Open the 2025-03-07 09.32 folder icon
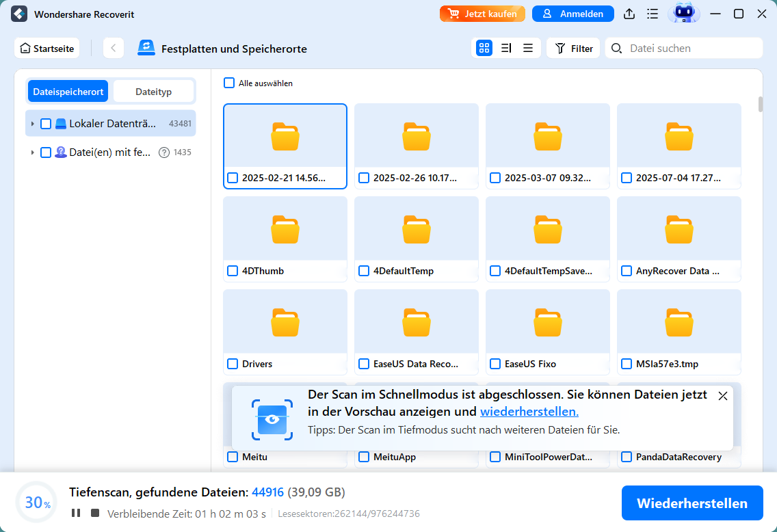777x532 pixels. click(548, 136)
